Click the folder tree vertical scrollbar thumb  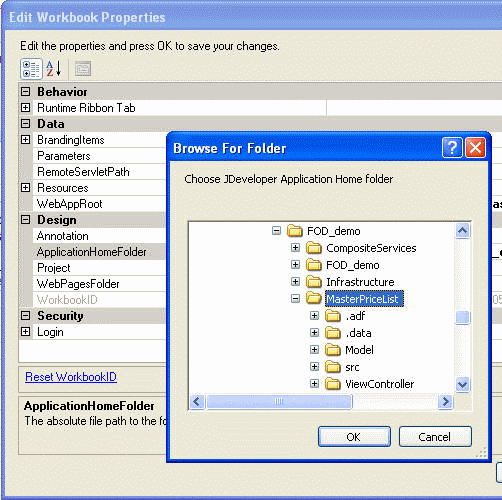tap(462, 317)
